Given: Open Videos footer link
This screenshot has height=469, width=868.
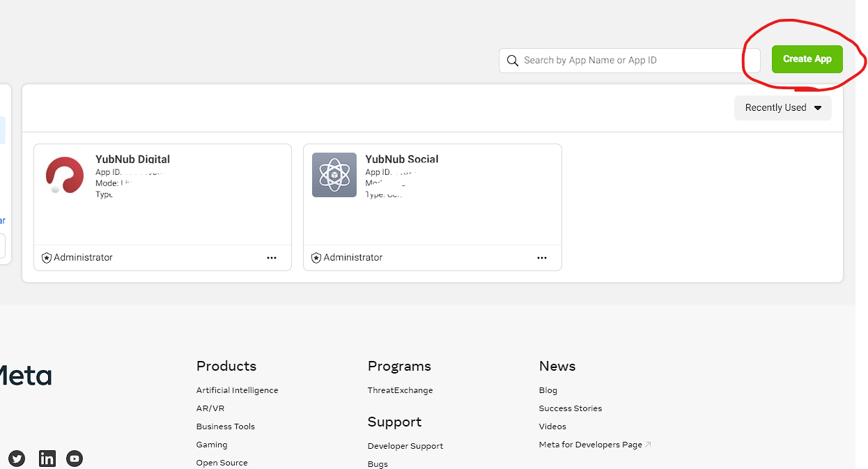Looking at the screenshot, I should 552,426.
